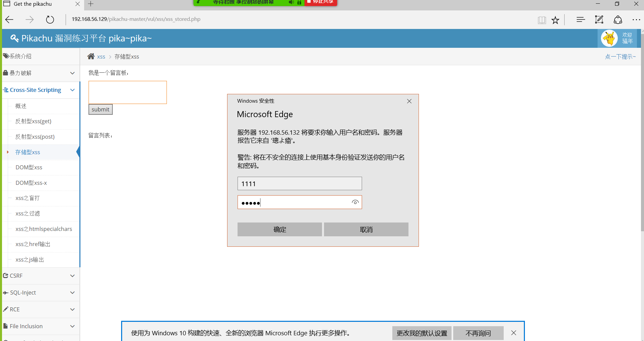Select xss之盲打 in sidebar
644x341 pixels.
click(28, 198)
